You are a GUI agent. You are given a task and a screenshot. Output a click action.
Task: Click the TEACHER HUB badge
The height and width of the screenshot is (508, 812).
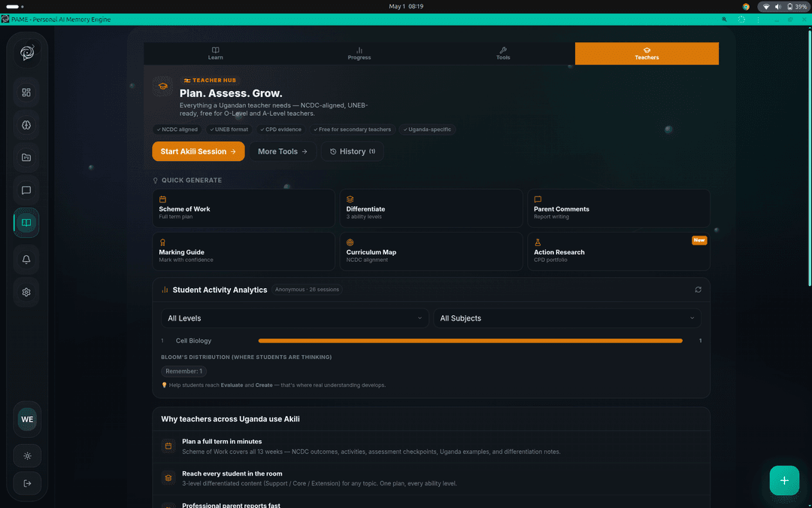click(x=210, y=81)
